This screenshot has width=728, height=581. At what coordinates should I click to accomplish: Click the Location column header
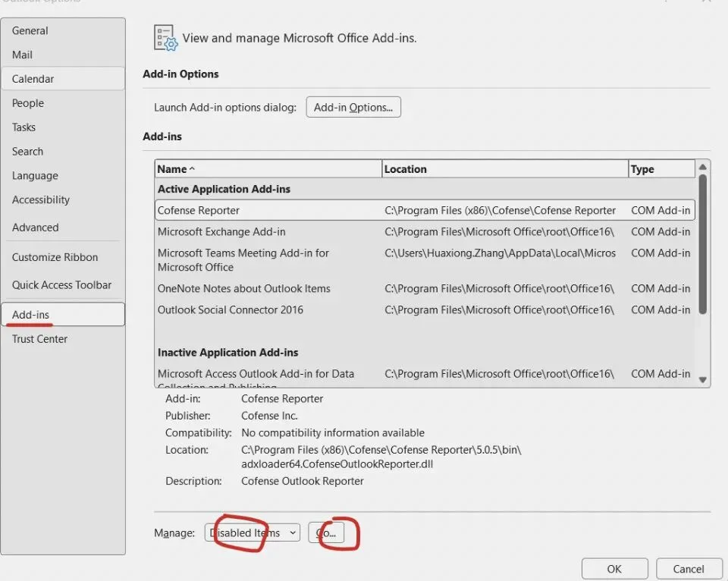click(x=505, y=169)
